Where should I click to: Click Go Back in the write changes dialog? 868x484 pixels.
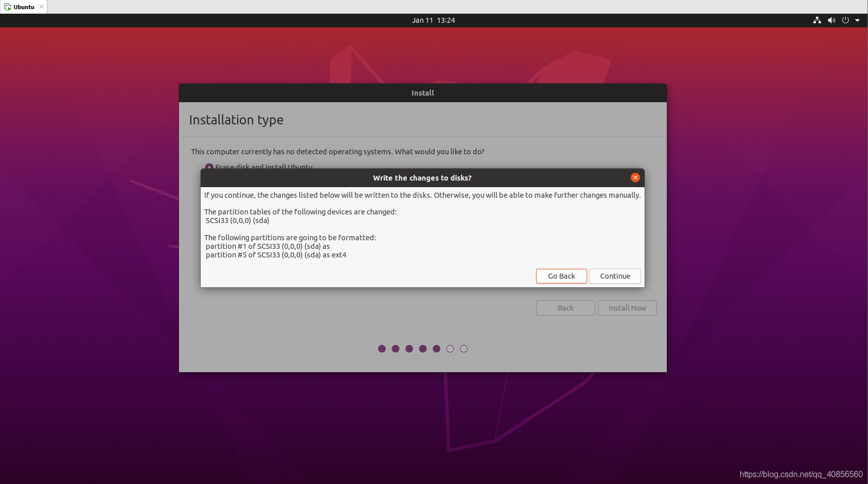click(x=562, y=276)
